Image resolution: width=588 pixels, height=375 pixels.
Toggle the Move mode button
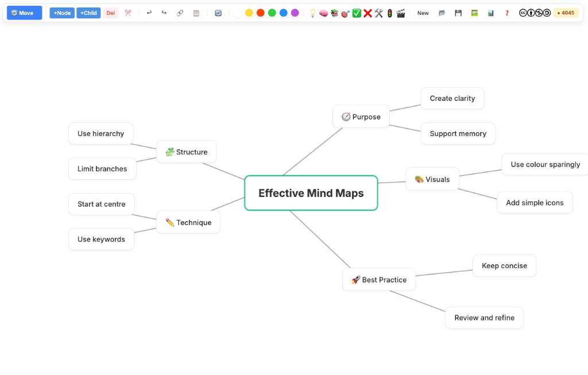click(24, 12)
